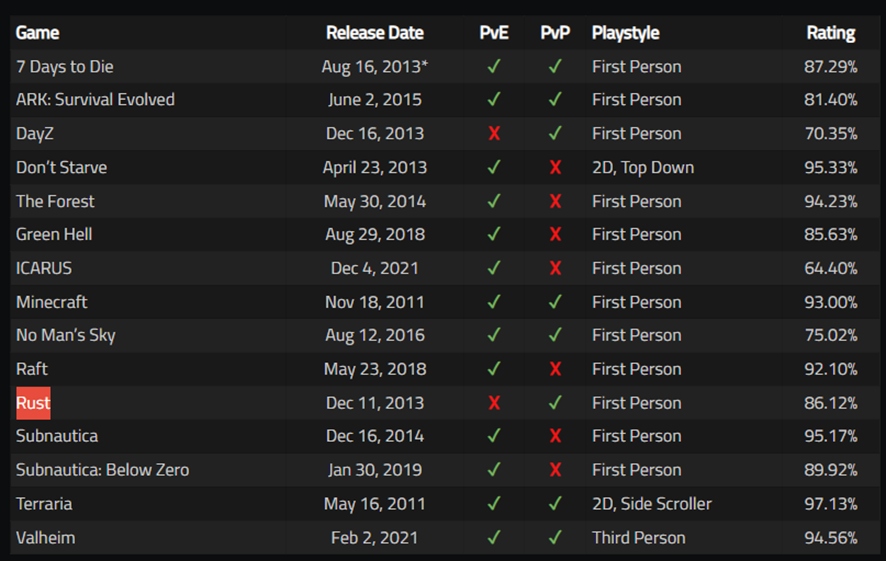
Task: Click Valheim's Third Person playstyle cell
Action: (x=639, y=537)
